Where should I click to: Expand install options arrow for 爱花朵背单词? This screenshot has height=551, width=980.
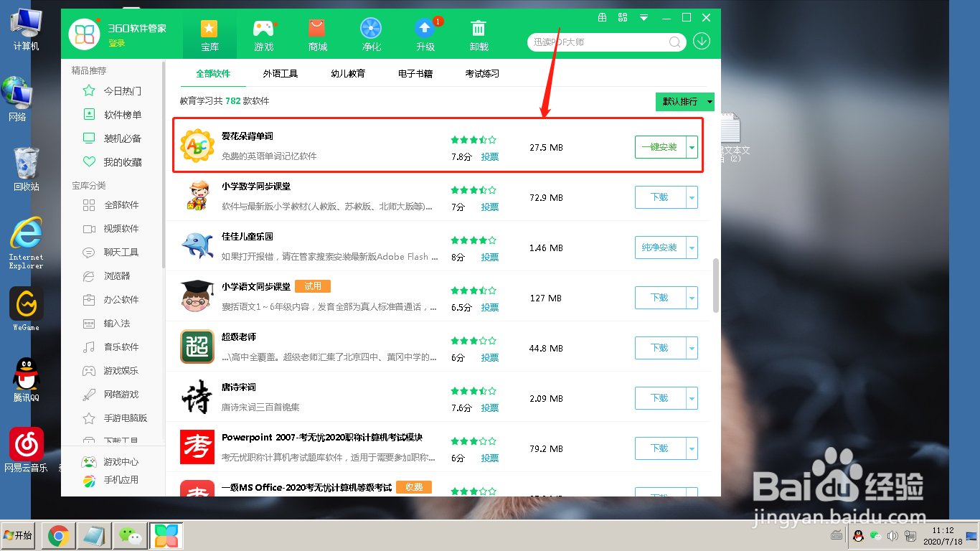pyautogui.click(x=692, y=147)
